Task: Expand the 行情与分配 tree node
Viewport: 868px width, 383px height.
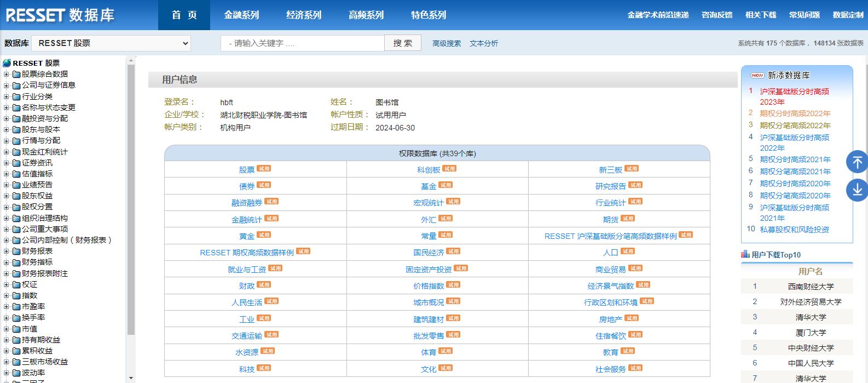Action: click(x=7, y=140)
